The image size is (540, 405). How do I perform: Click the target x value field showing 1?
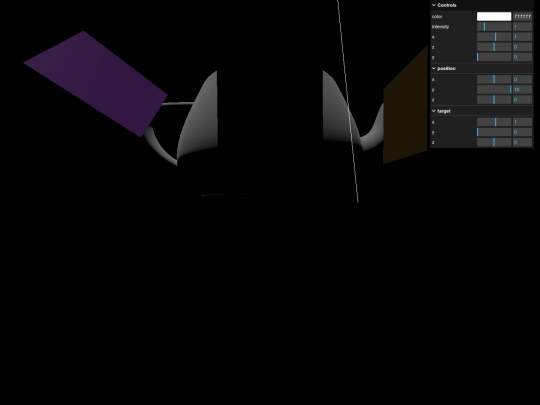[x=522, y=122]
